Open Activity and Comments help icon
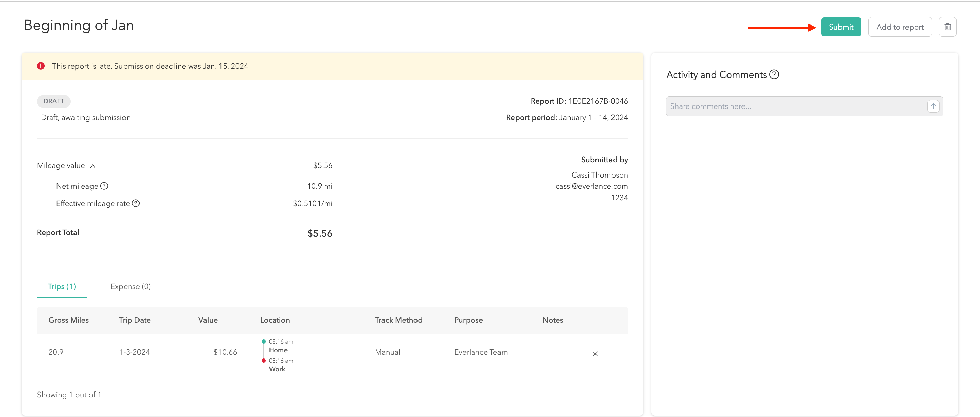This screenshot has width=980, height=417. click(774, 74)
